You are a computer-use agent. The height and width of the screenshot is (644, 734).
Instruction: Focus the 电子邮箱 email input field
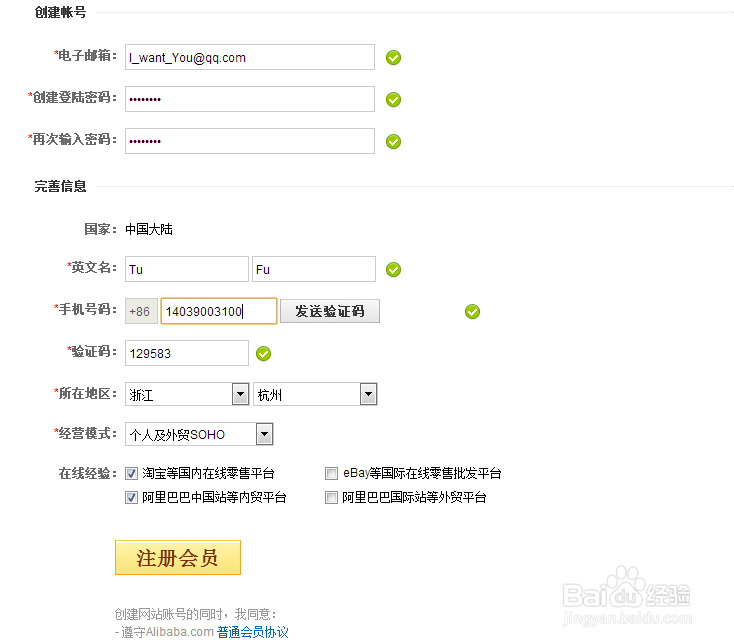pyautogui.click(x=250, y=57)
